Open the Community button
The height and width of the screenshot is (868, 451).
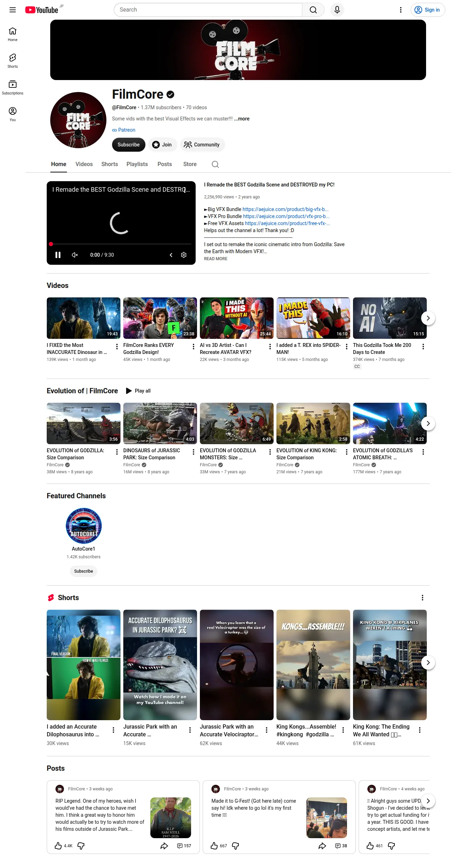202,145
